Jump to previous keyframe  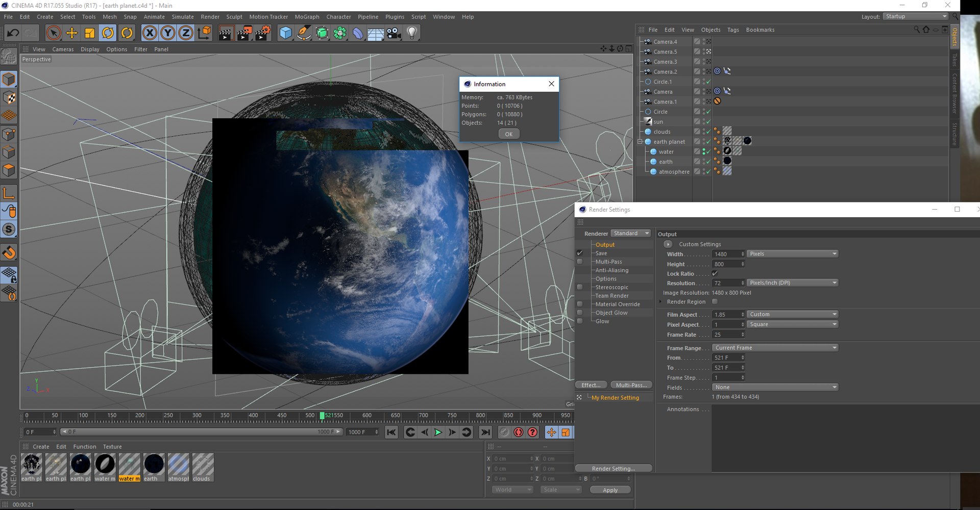pyautogui.click(x=410, y=432)
